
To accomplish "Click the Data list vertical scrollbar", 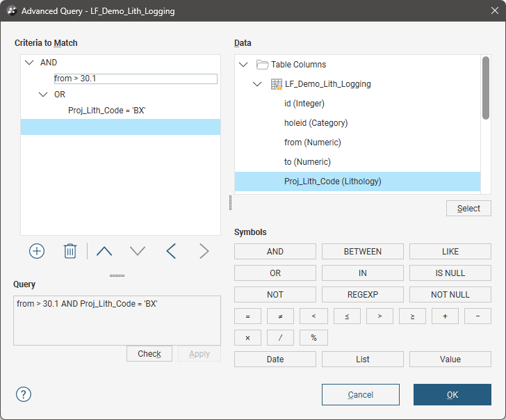I will tap(486, 88).
